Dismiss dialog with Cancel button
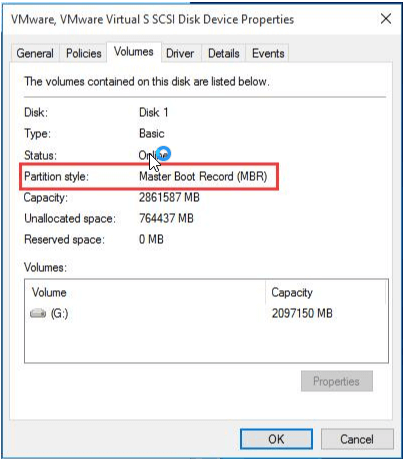Image resolution: width=407 pixels, height=461 pixels. click(357, 439)
